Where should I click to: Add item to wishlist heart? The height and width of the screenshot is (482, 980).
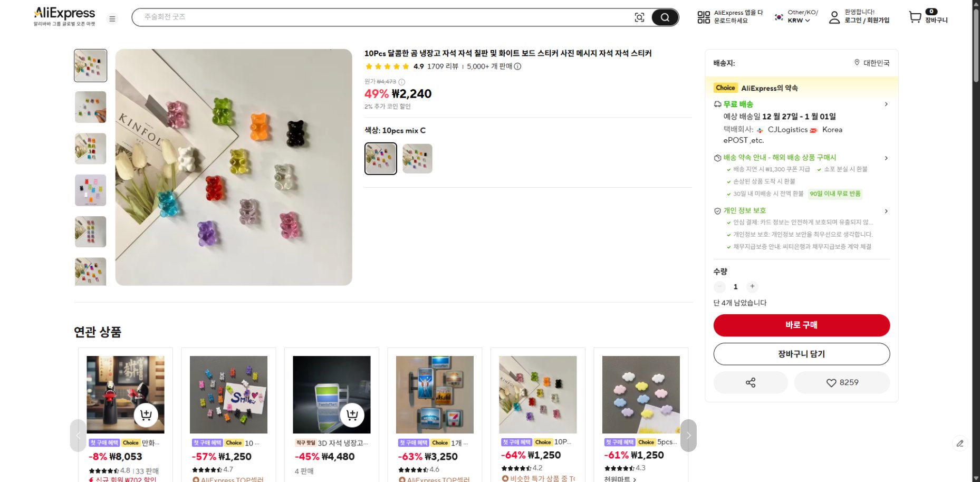pos(842,382)
